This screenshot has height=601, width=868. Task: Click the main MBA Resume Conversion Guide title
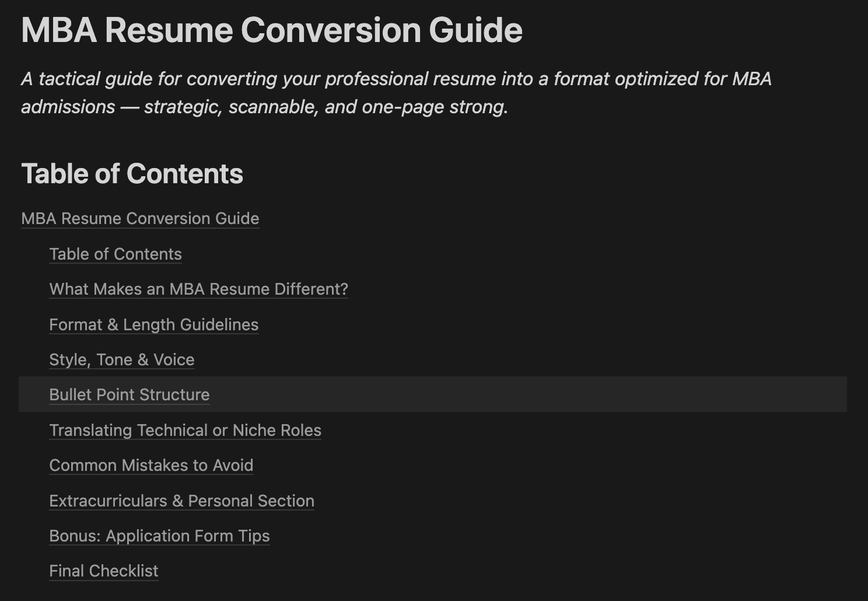(x=271, y=30)
